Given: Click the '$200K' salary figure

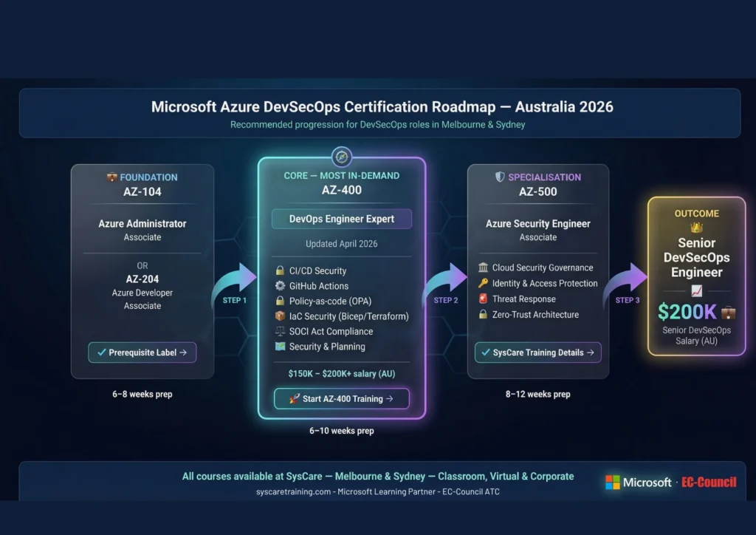Looking at the screenshot, I should (687, 312).
